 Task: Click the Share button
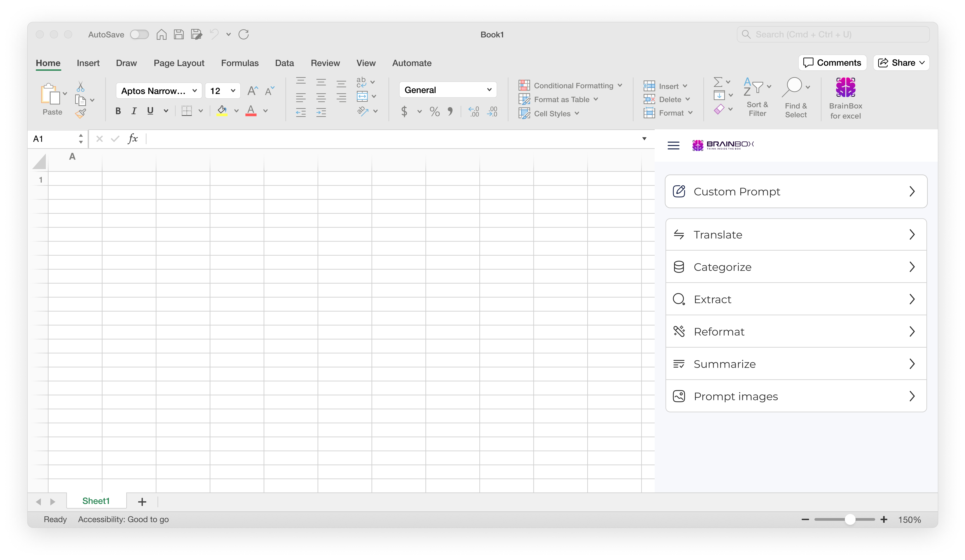(x=901, y=63)
